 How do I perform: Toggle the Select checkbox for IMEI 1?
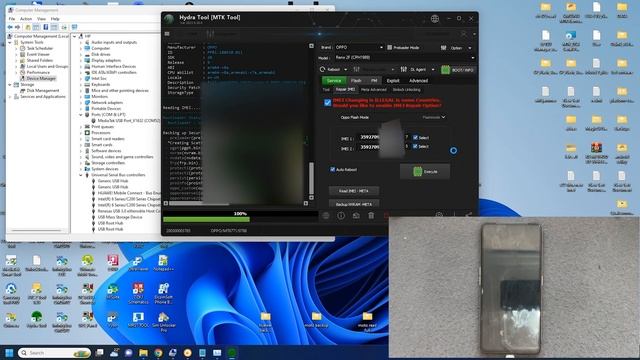415,138
